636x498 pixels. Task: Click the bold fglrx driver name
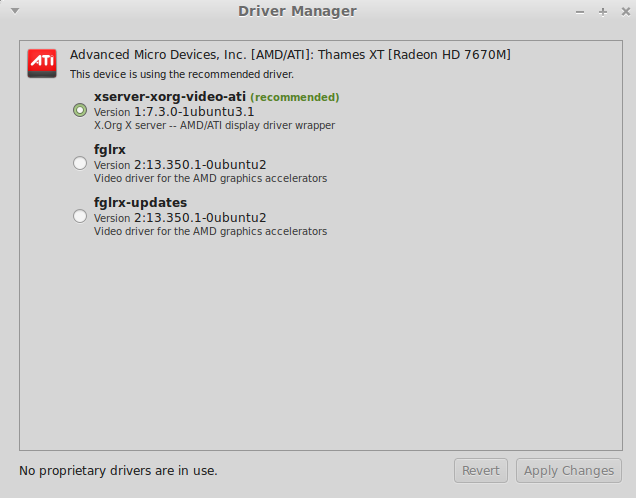[110, 150]
